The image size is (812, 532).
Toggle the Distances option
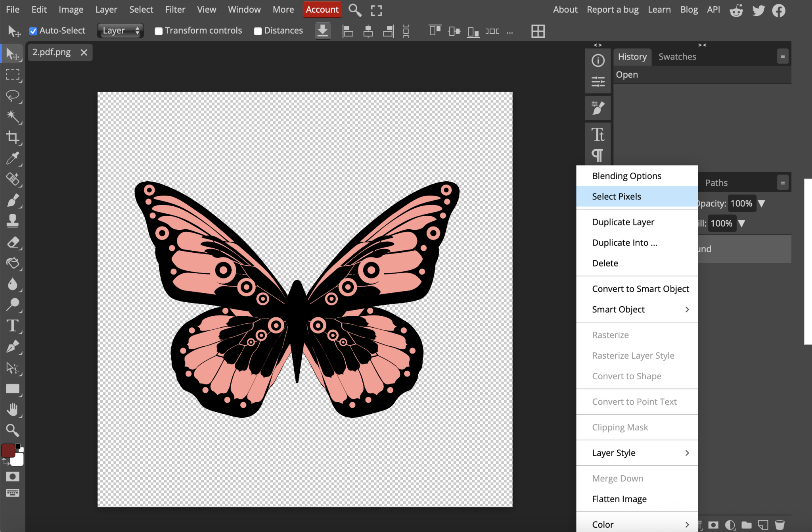click(x=258, y=31)
